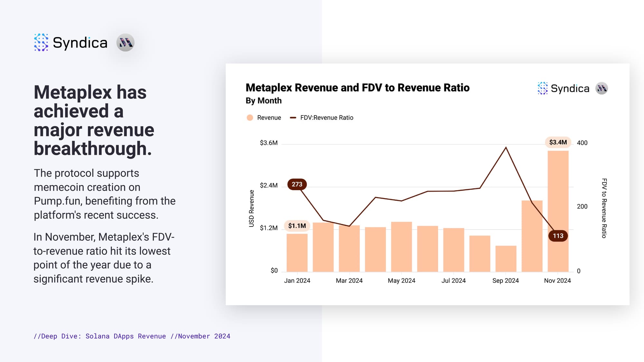Click the $1.1M revenue label
644x362 pixels.
tap(297, 226)
